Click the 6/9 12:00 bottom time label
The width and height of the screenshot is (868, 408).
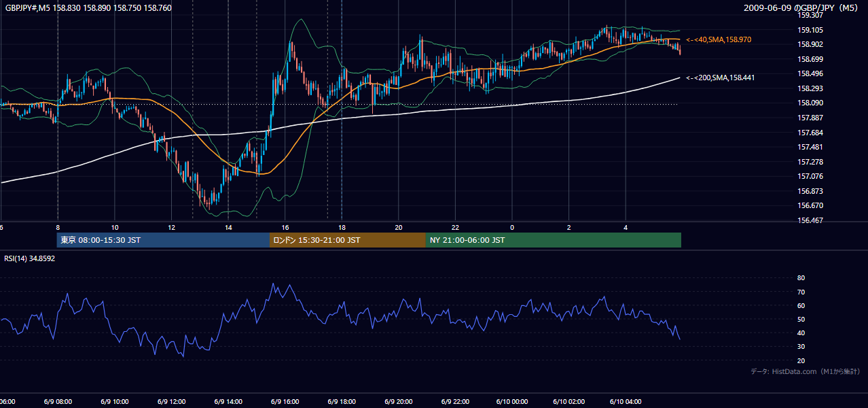[170, 402]
